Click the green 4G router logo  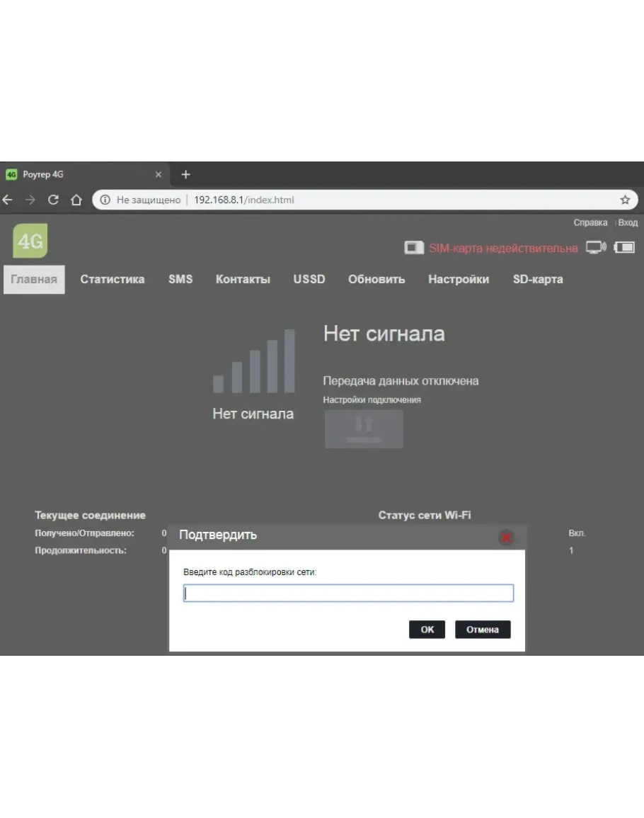tap(30, 241)
